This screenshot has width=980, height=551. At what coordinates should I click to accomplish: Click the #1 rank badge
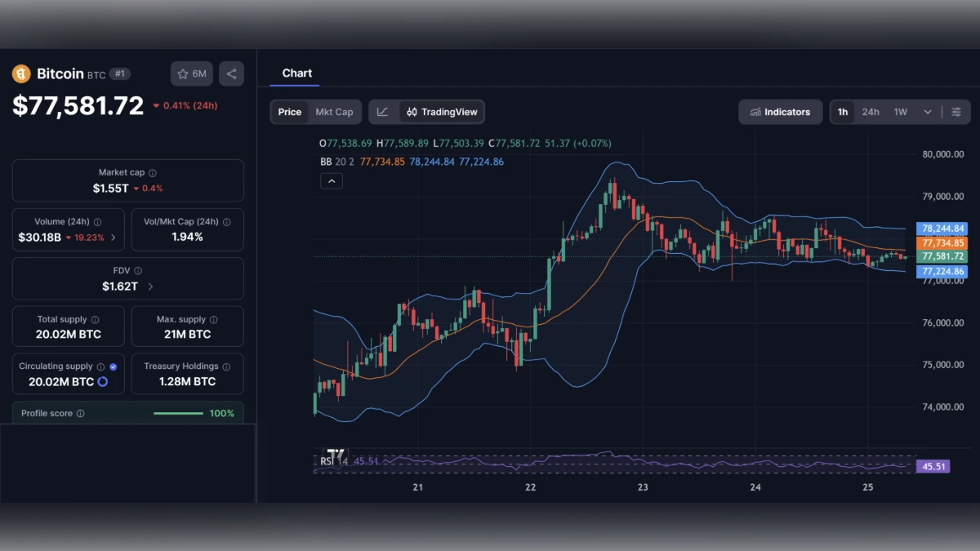click(119, 73)
